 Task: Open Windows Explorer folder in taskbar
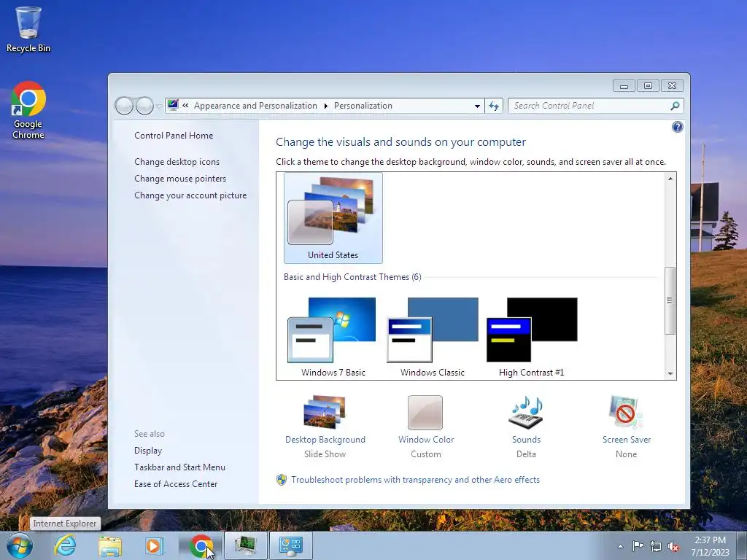click(x=110, y=545)
